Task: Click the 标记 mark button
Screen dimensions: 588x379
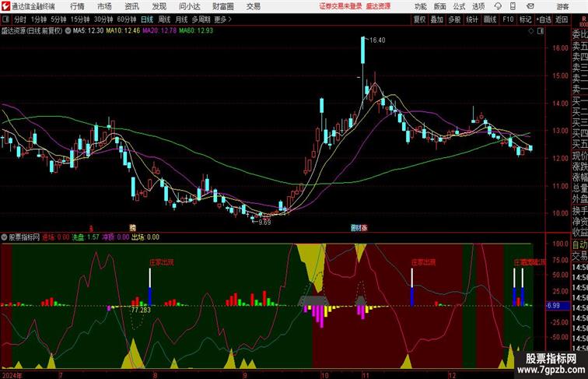Action: [x=525, y=19]
